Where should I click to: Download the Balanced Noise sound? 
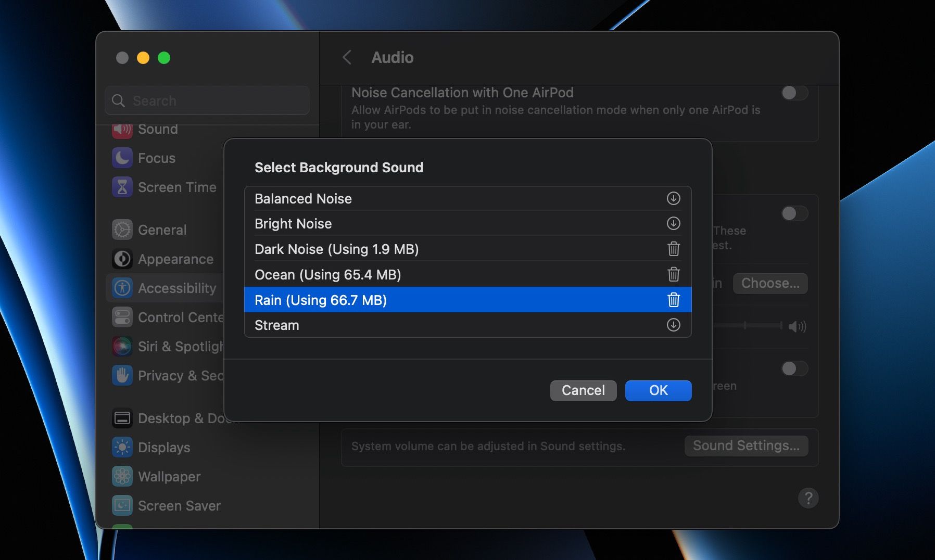pyautogui.click(x=673, y=198)
